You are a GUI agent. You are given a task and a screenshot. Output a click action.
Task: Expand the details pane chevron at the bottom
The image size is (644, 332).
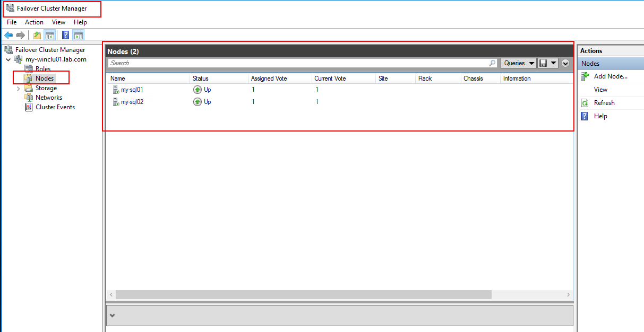tap(112, 316)
